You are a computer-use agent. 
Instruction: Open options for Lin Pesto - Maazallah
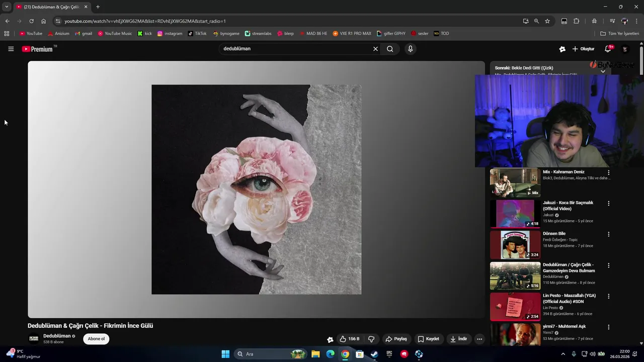click(608, 296)
